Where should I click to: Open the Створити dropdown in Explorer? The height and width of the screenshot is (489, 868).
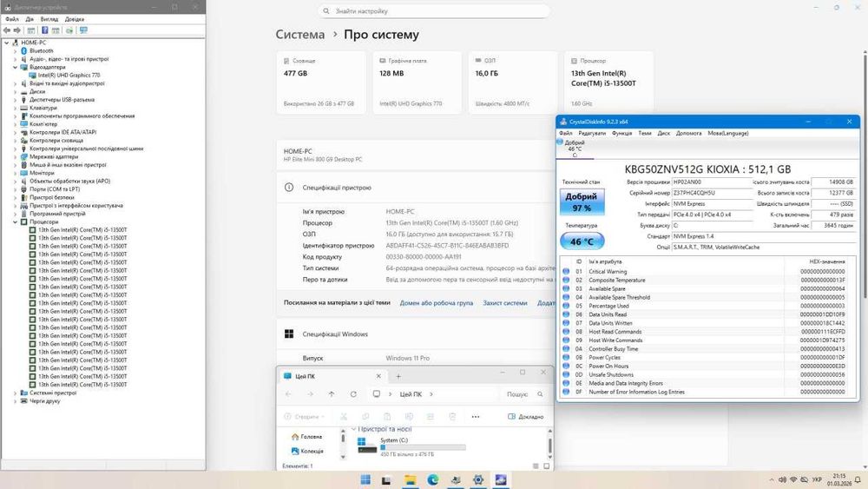[x=304, y=416]
